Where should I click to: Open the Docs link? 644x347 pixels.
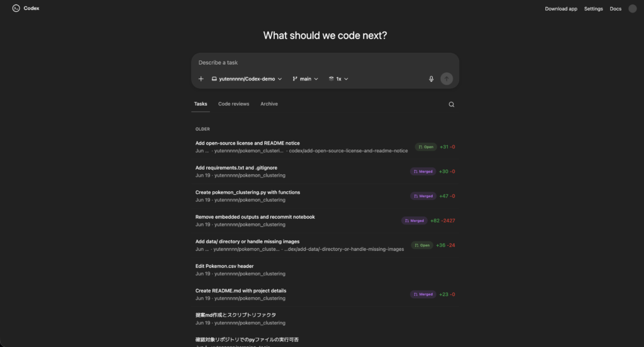coord(616,9)
